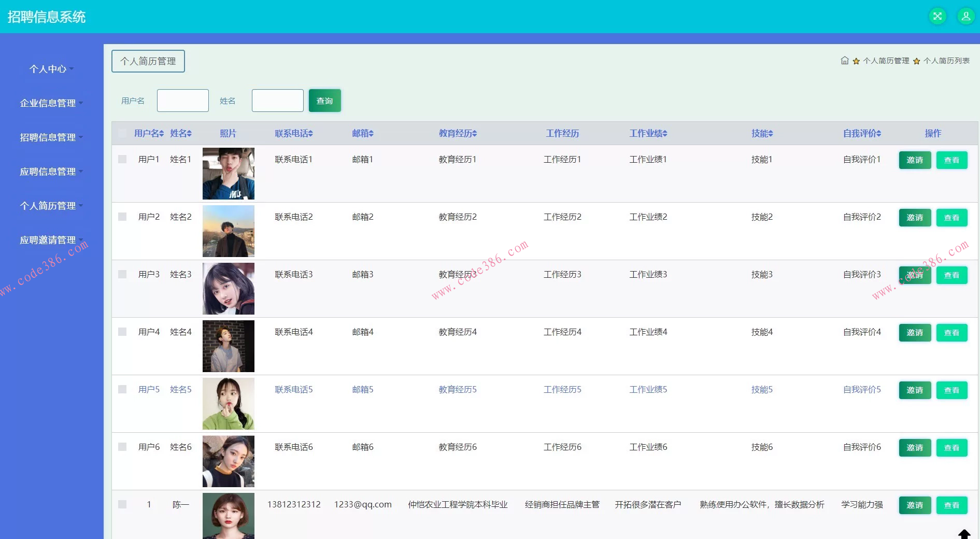Click the 查询 search button

tap(324, 101)
